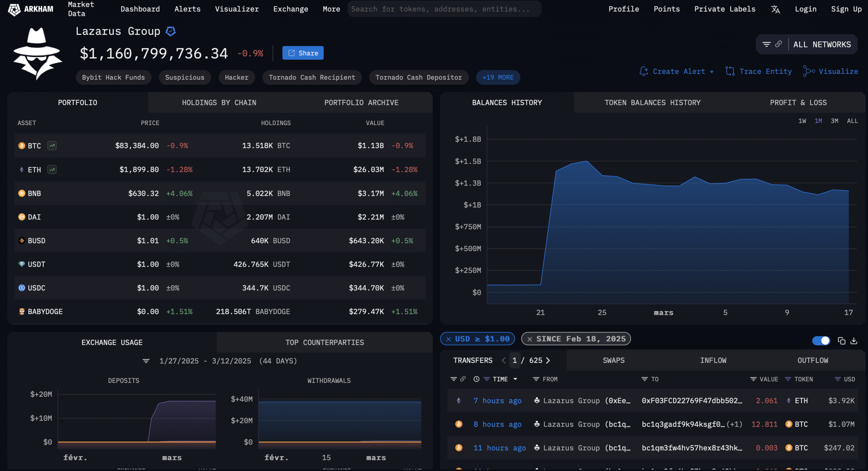The image size is (868, 471).
Task: Click the Visualize graph icon
Action: point(809,71)
